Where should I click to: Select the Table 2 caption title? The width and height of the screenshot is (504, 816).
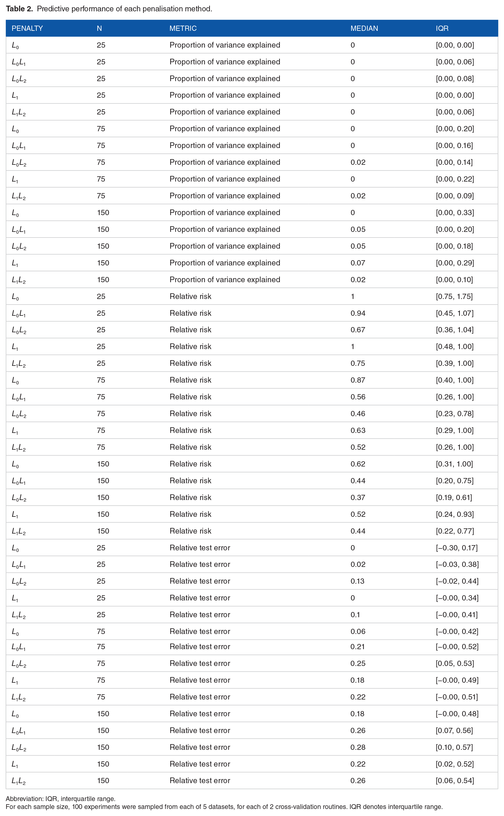(x=109, y=9)
